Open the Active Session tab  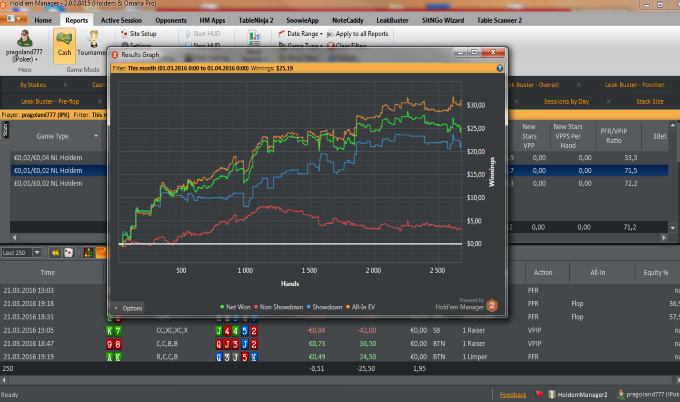coord(121,20)
